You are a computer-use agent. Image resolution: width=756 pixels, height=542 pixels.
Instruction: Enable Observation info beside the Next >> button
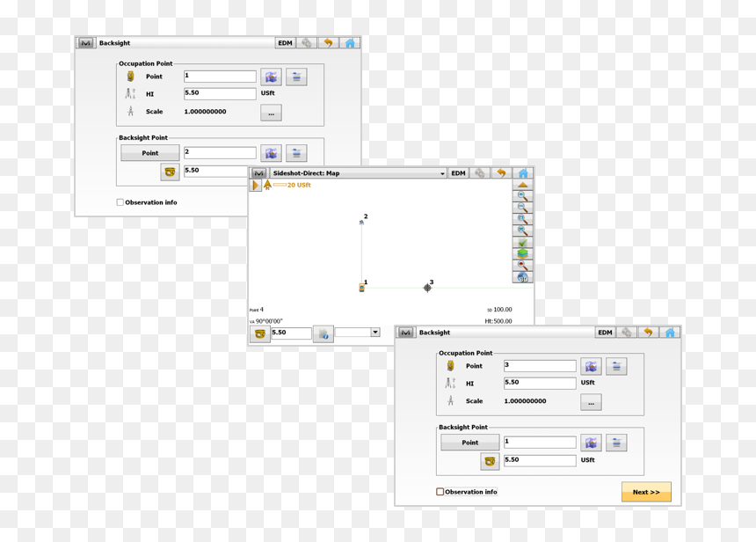(440, 492)
